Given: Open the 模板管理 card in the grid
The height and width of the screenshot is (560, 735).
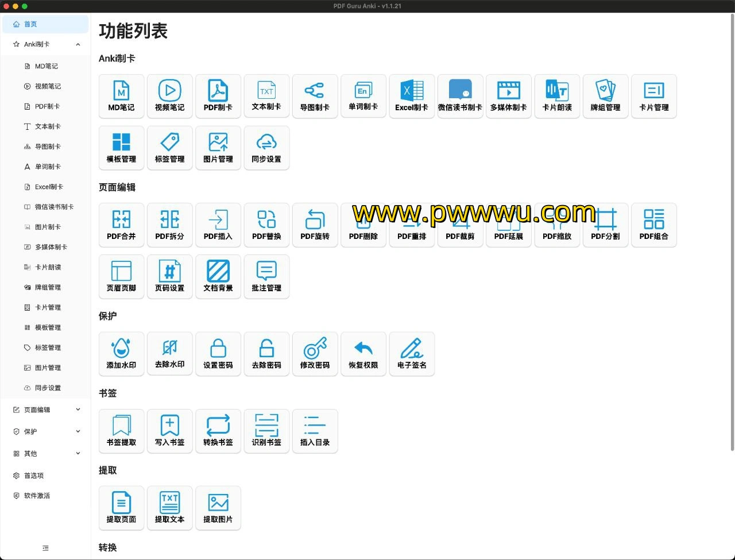Looking at the screenshot, I should coord(121,148).
